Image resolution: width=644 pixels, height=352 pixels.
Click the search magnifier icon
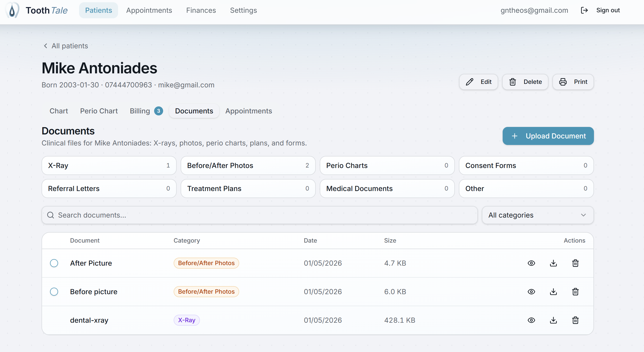point(51,215)
